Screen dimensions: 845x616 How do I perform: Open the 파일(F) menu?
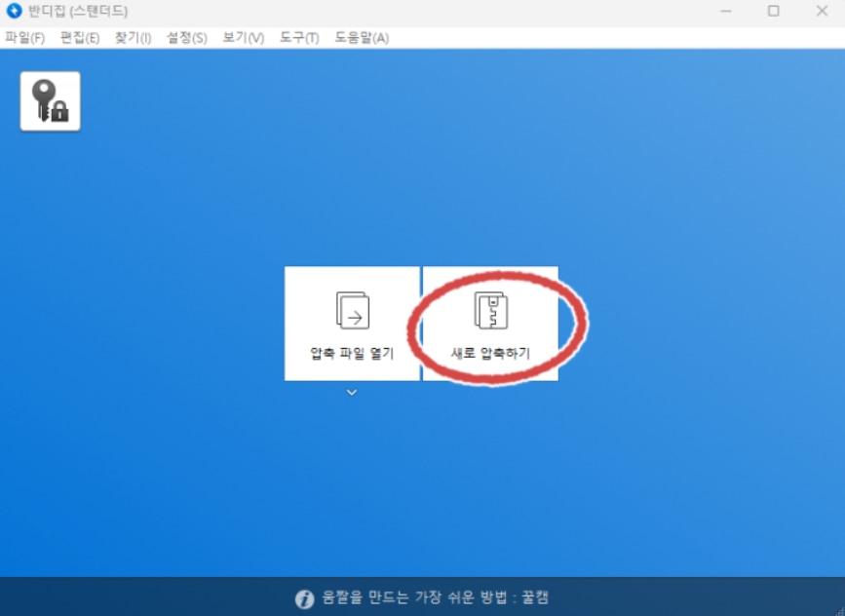coord(24,38)
